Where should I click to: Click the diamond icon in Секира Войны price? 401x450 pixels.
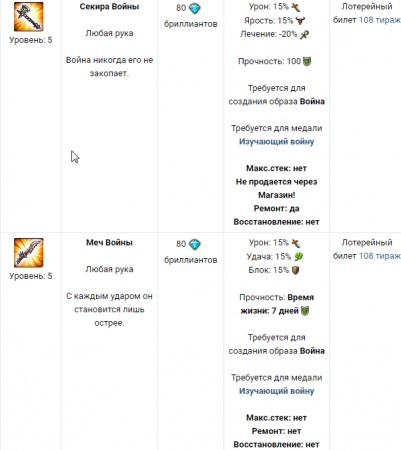(x=195, y=8)
